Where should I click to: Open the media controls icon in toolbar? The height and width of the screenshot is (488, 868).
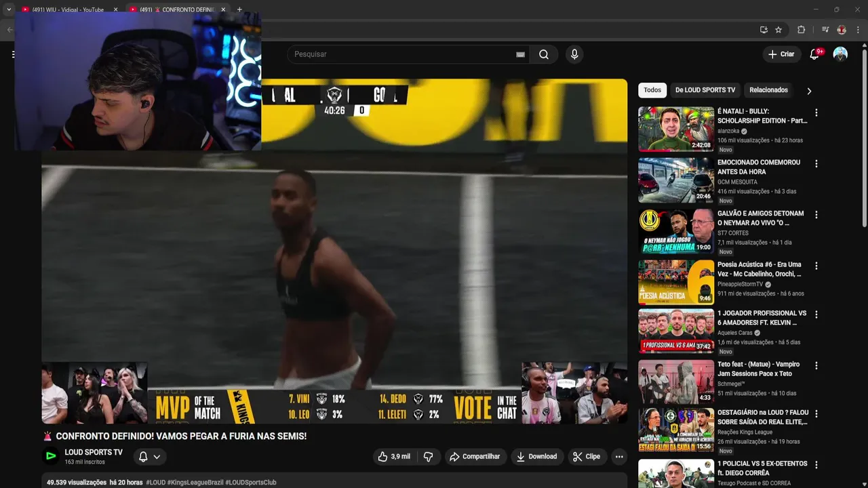[x=825, y=30]
